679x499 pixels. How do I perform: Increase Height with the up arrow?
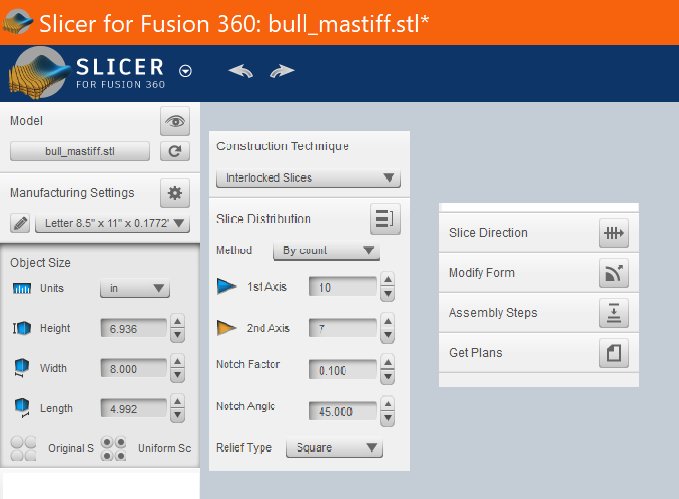[178, 321]
